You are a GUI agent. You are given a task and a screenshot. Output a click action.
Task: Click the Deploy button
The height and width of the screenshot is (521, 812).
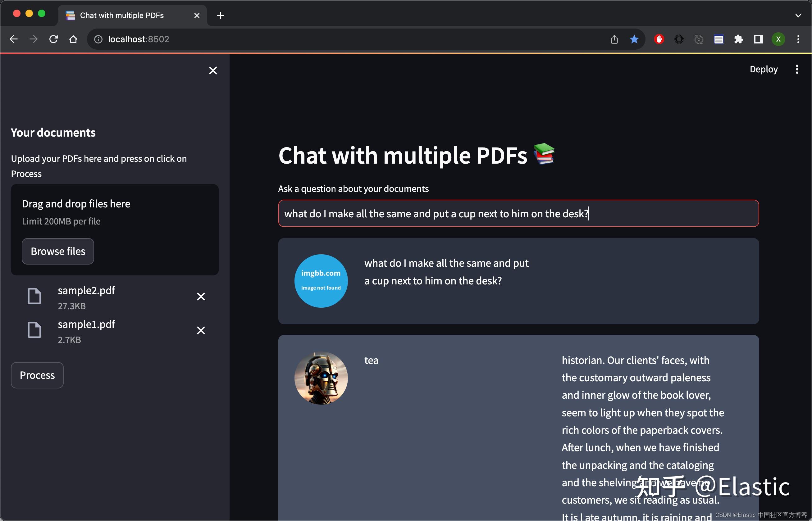pyautogui.click(x=763, y=69)
